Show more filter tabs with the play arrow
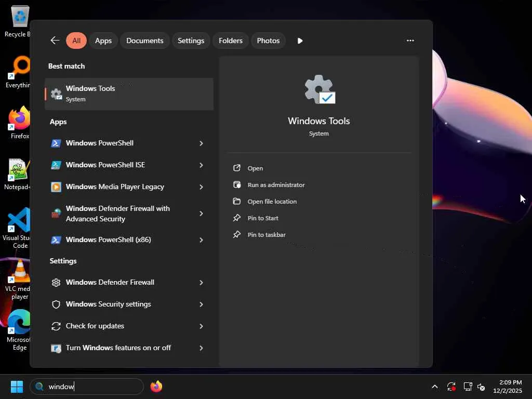This screenshot has height=399, width=532. (300, 41)
